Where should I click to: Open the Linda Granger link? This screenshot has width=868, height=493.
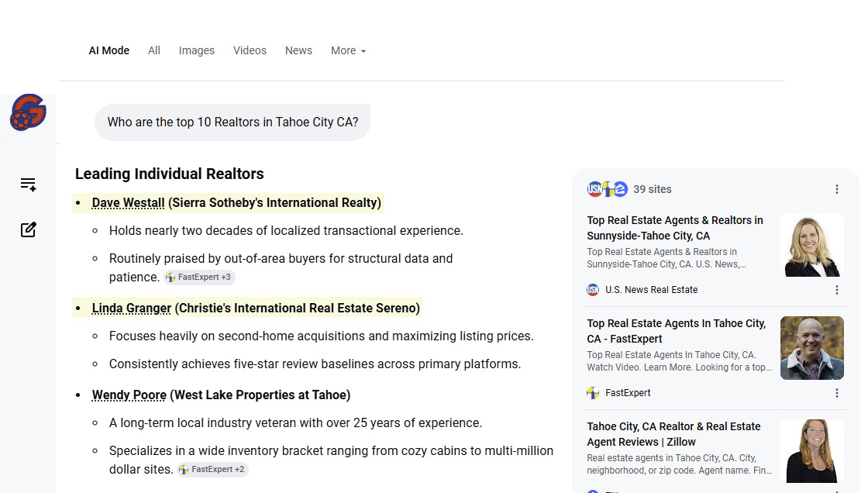point(132,308)
